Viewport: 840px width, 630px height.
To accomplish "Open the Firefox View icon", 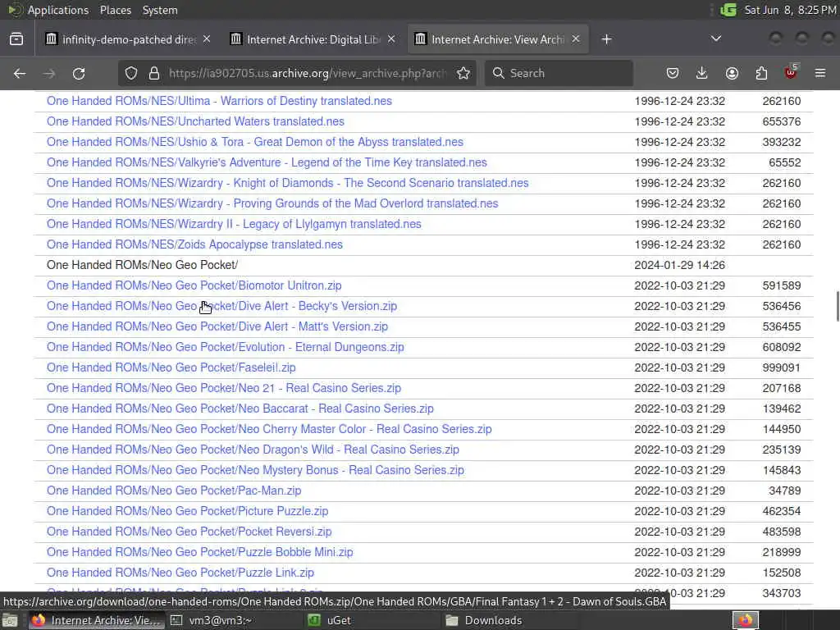I will point(16,39).
